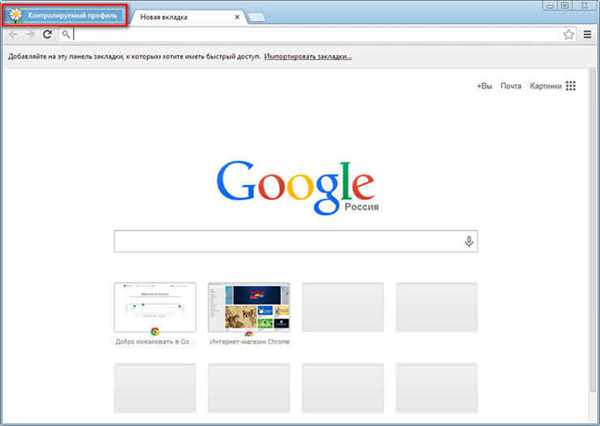The image size is (600, 426).
Task: Minimize the Chrome window
Action: 549,5
